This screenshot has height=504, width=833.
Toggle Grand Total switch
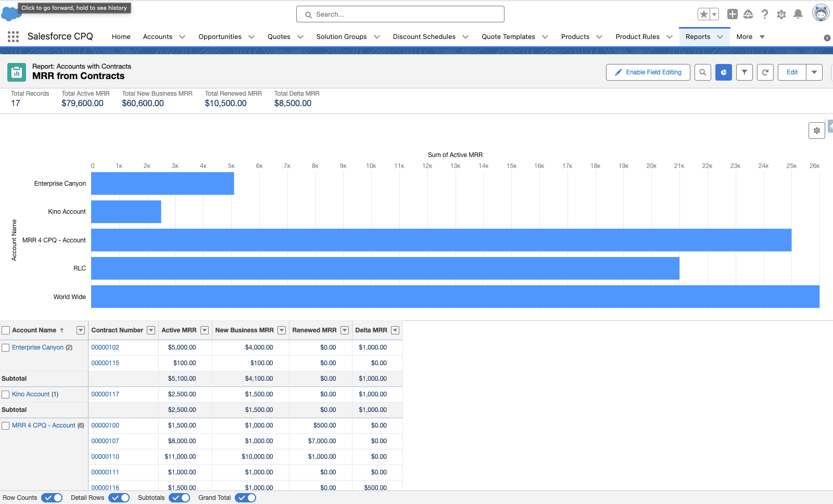[x=245, y=498]
